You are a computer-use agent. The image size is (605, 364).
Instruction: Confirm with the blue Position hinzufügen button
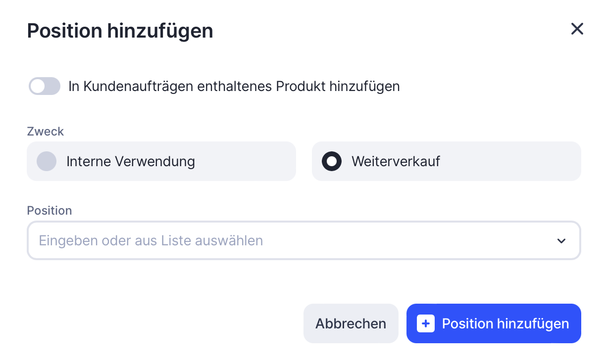(x=494, y=323)
